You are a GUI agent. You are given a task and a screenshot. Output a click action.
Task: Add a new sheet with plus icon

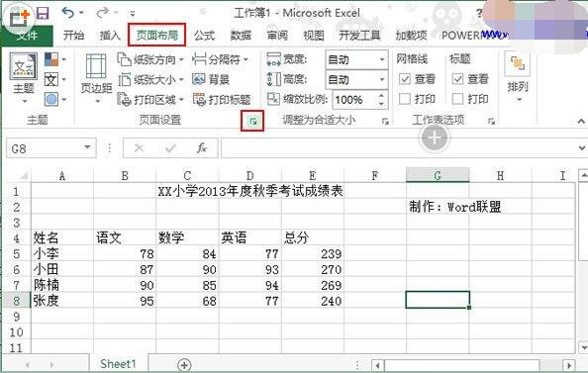(x=184, y=365)
